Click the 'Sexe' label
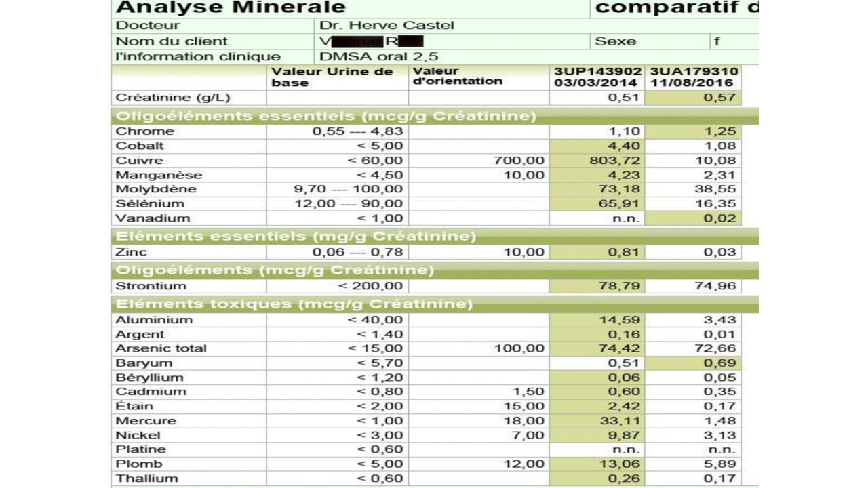This screenshot has width=868, height=488. click(x=616, y=41)
